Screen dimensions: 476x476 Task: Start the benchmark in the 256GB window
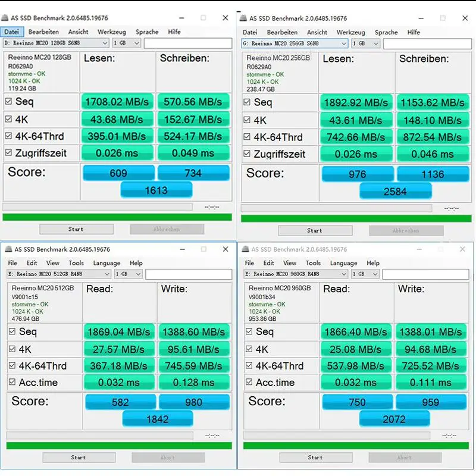[315, 230]
